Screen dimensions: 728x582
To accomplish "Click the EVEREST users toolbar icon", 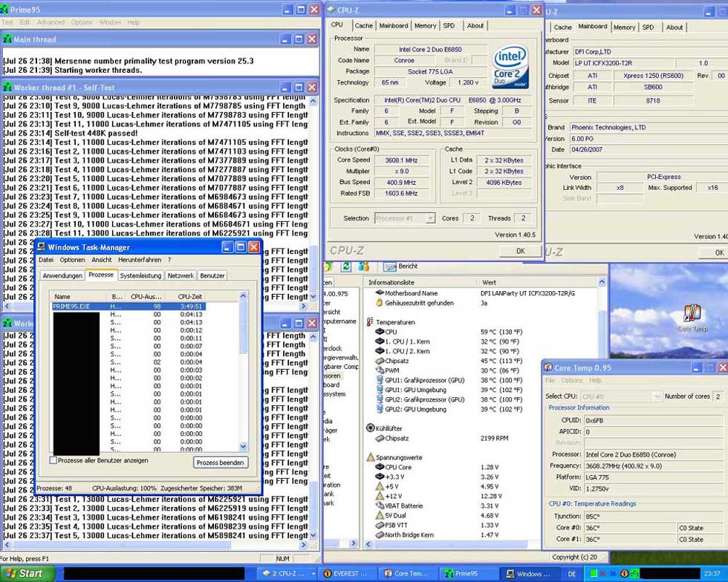I will point(363,267).
